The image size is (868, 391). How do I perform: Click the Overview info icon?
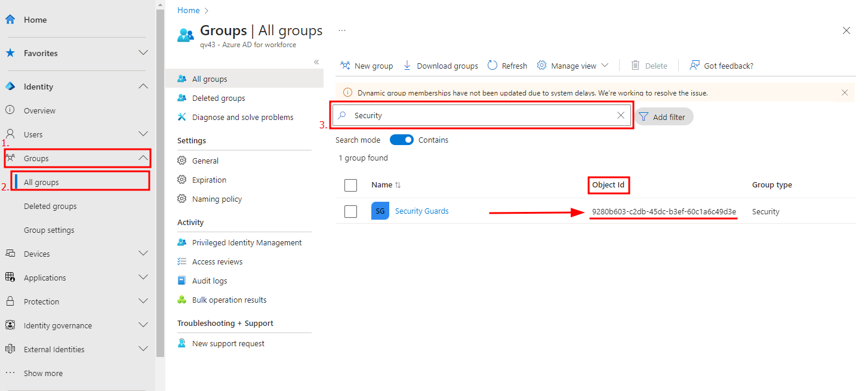[10, 110]
